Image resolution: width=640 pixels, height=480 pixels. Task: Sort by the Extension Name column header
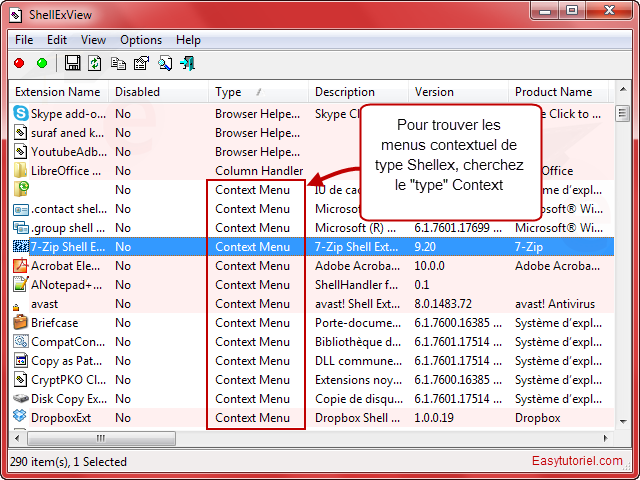click(58, 92)
